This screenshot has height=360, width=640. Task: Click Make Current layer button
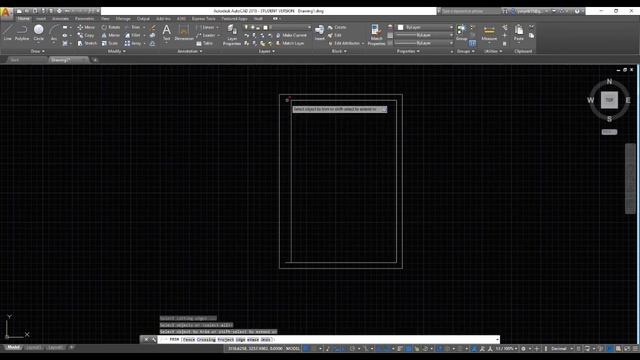pos(291,36)
